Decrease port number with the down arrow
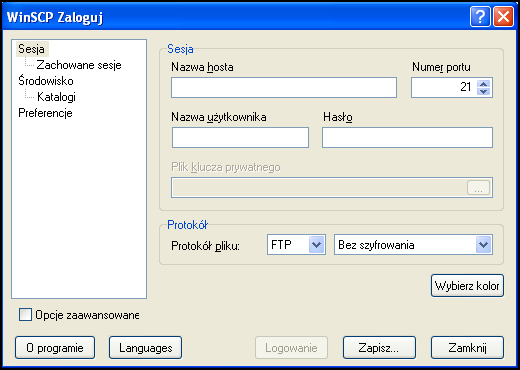 click(x=484, y=91)
